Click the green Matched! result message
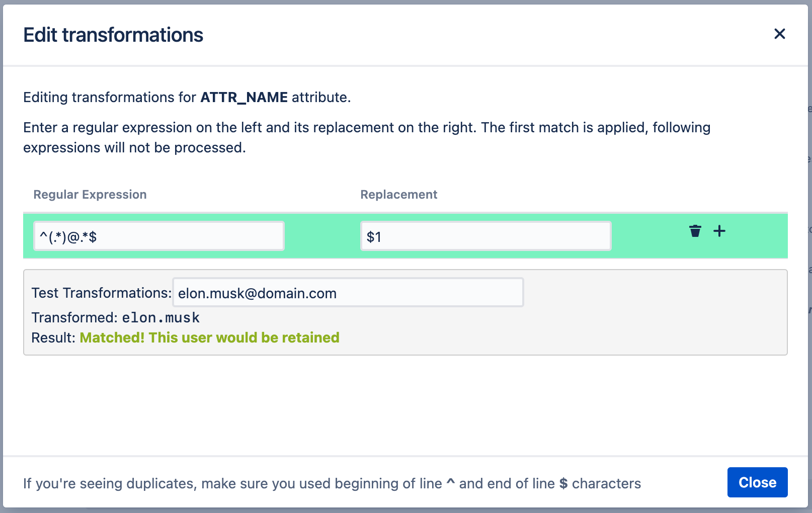The image size is (812, 513). coord(209,337)
